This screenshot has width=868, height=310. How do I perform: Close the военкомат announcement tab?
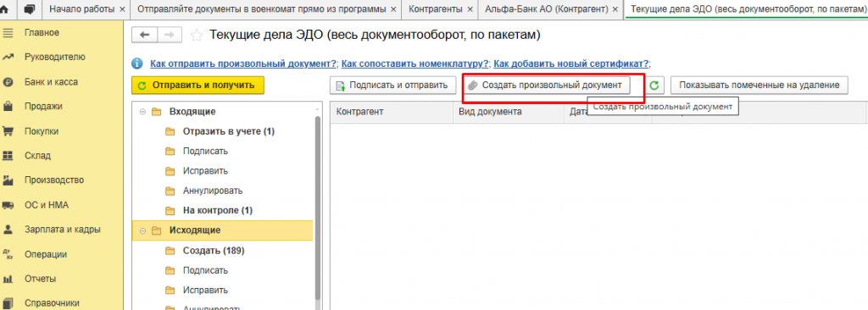point(393,10)
